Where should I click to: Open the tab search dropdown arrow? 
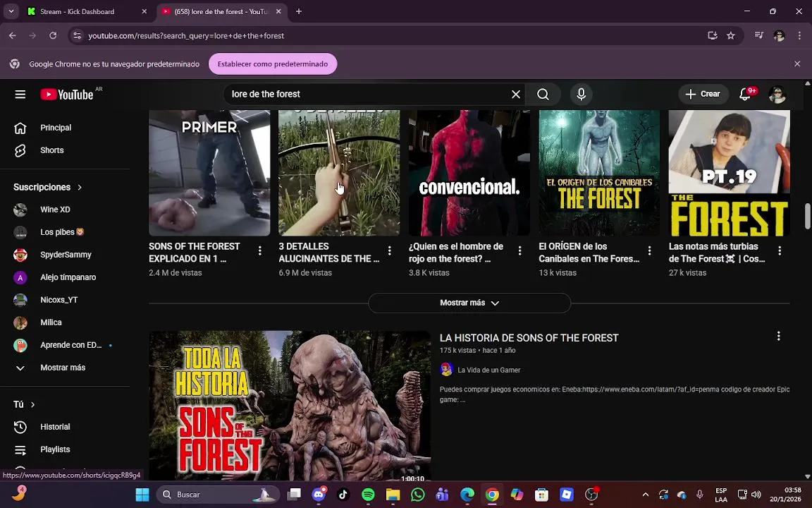point(11,11)
